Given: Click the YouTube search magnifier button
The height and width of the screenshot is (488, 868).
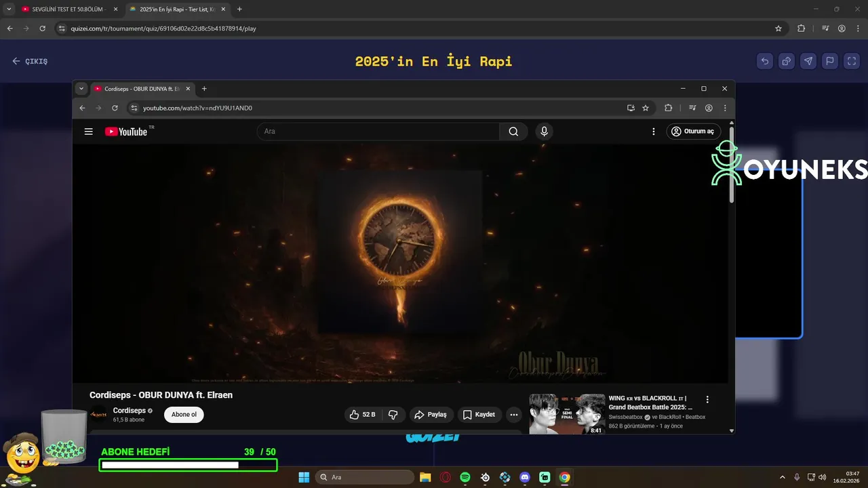Looking at the screenshot, I should click(x=513, y=131).
